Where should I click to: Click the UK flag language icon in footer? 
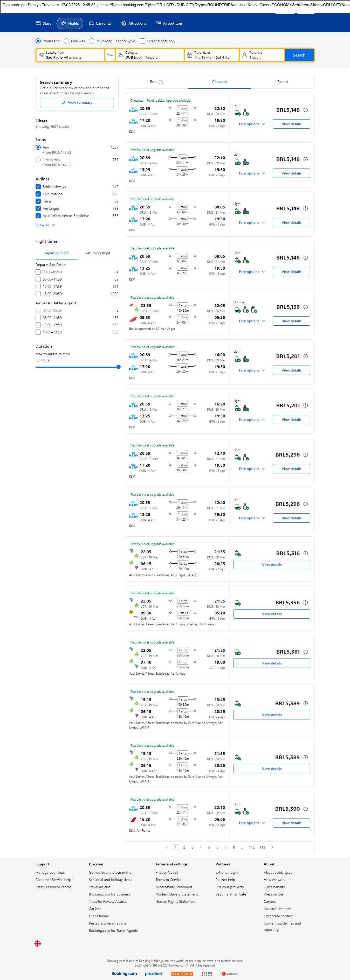click(38, 943)
